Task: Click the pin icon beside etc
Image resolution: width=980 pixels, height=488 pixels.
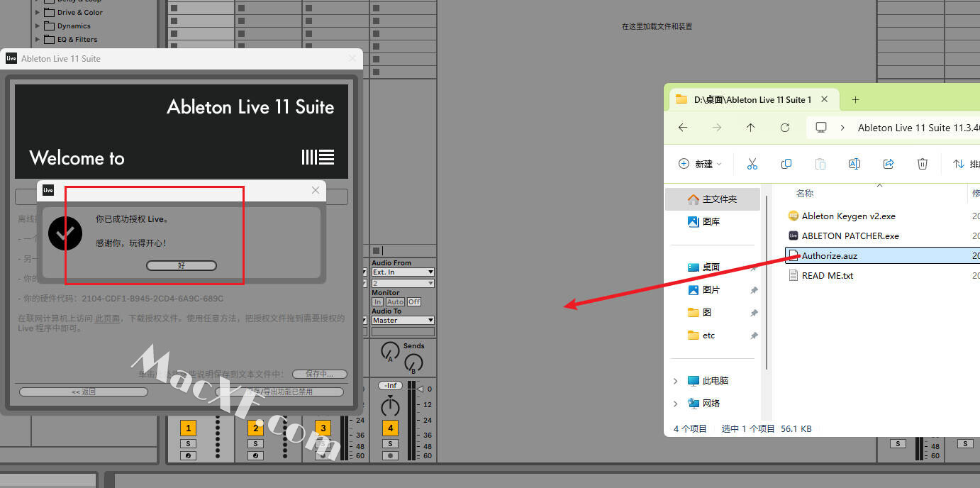Action: coord(754,335)
